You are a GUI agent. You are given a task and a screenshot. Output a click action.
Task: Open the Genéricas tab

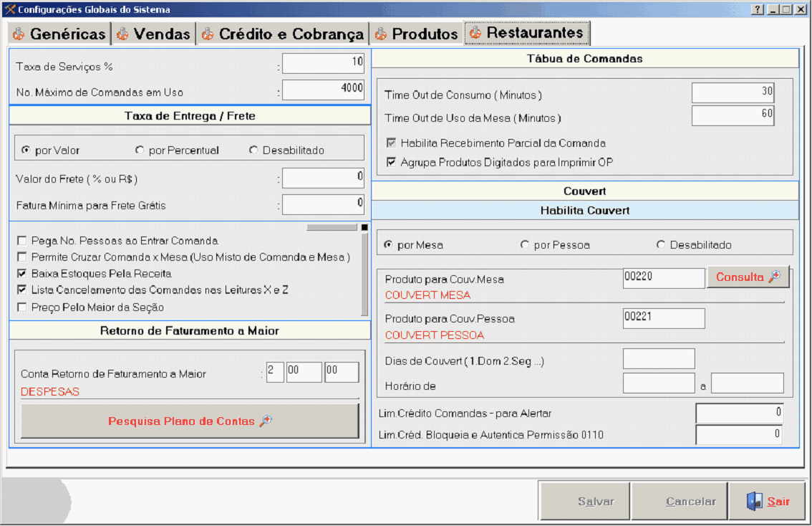[59, 34]
